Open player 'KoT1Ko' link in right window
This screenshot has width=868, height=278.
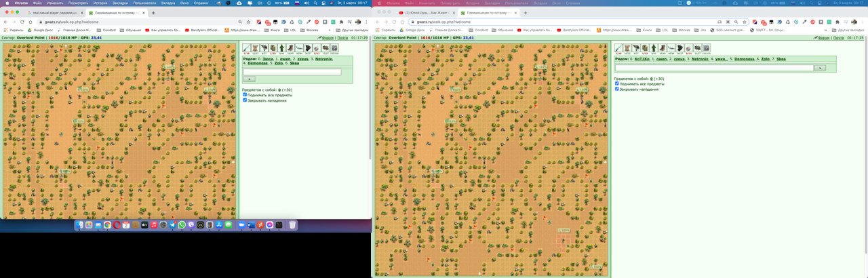[x=642, y=59]
